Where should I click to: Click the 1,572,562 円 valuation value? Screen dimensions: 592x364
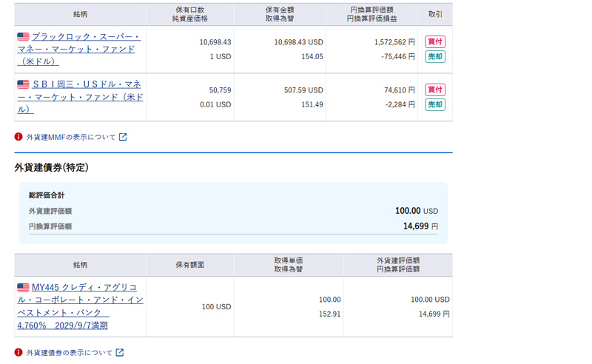[394, 42]
